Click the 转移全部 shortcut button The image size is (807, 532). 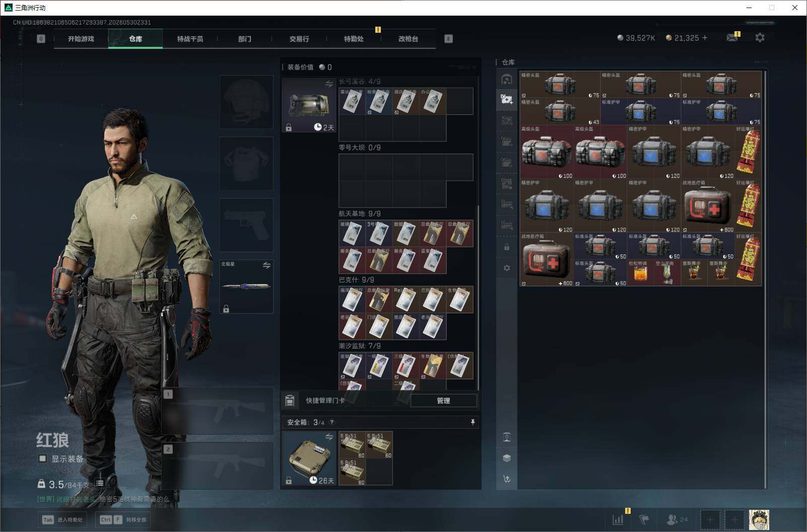pos(123,519)
